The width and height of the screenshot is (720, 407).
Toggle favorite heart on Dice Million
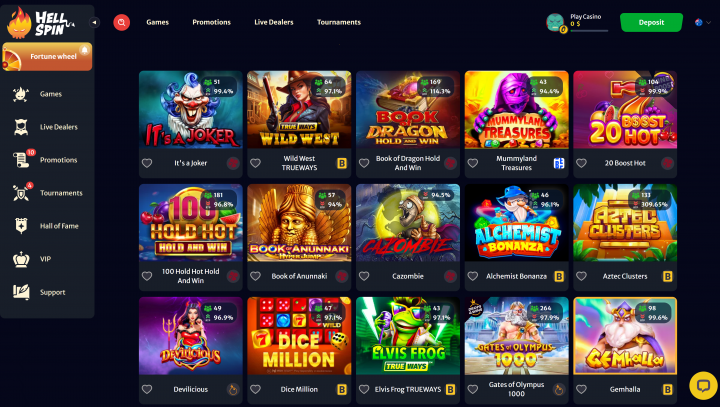255,389
